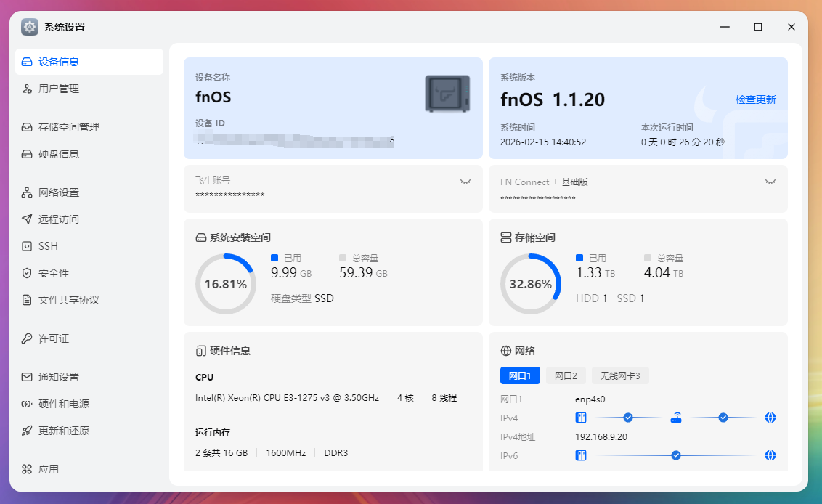Open 网络设置 page
Viewport: 822px width, 504px height.
89,192
